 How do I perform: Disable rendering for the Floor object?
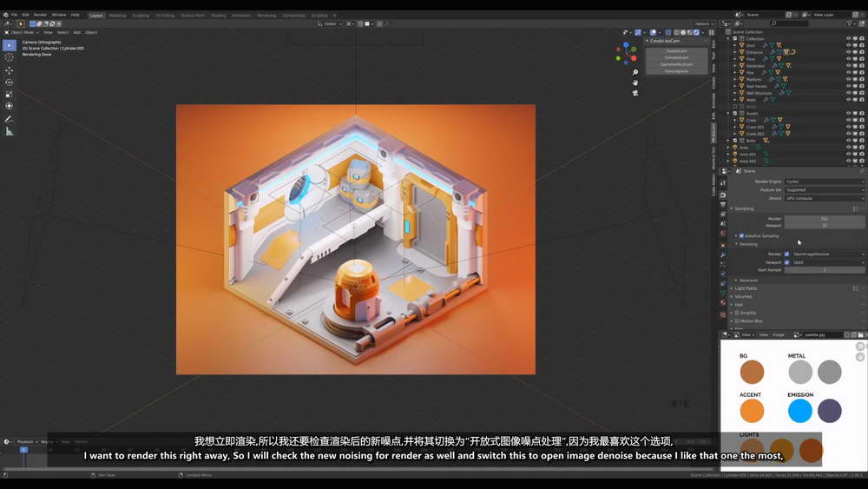(862, 59)
